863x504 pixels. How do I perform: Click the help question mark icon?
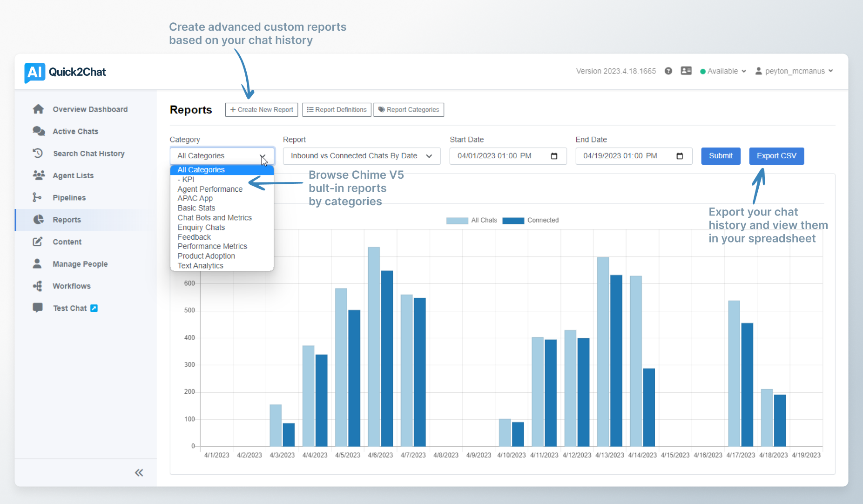(x=668, y=71)
